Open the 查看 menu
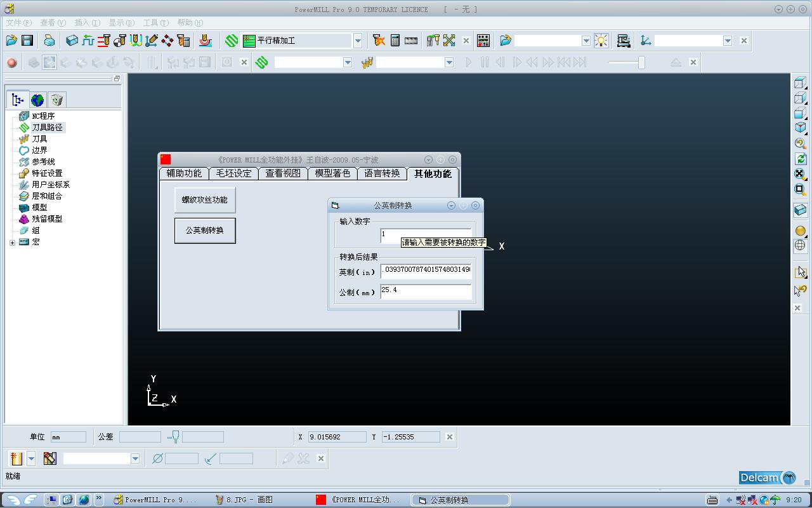 point(53,23)
